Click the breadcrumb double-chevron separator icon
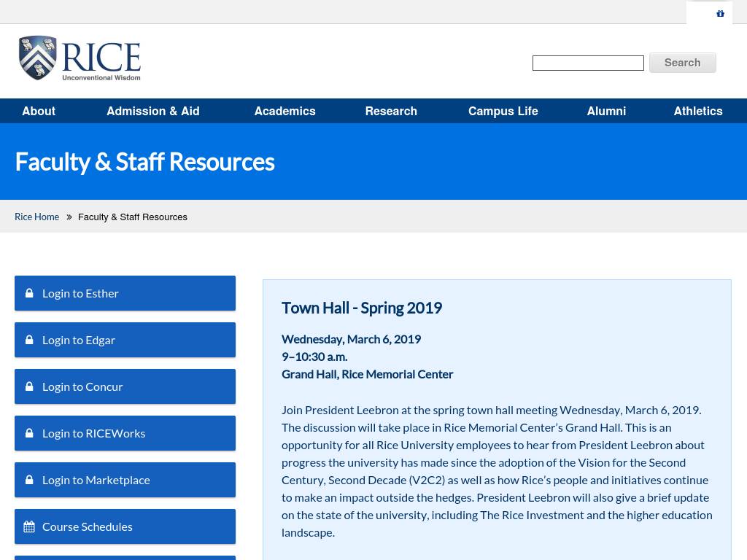The width and height of the screenshot is (747, 560). 69,217
